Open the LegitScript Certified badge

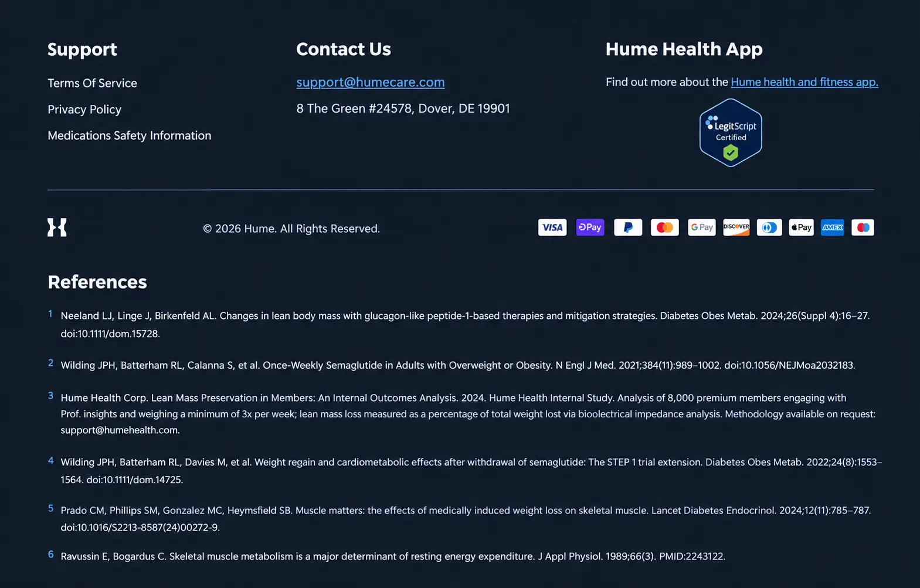[731, 132]
